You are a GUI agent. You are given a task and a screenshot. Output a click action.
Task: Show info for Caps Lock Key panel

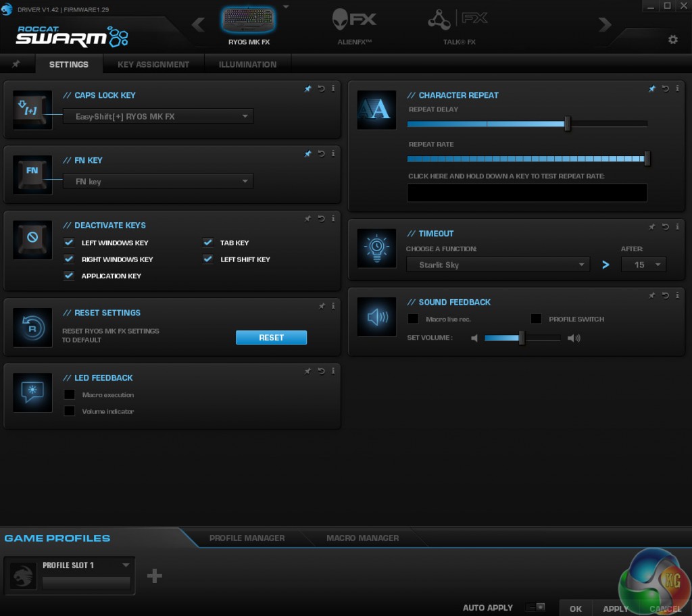coord(333,88)
